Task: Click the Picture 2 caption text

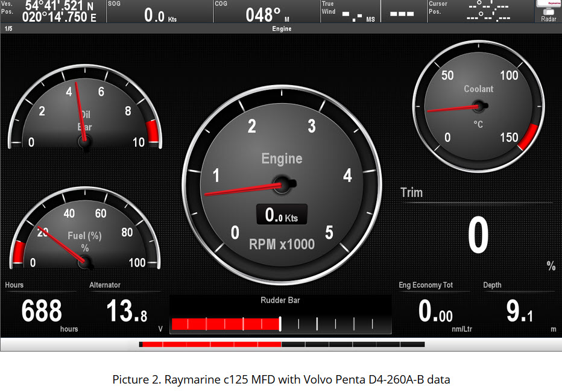Action: 281,379
